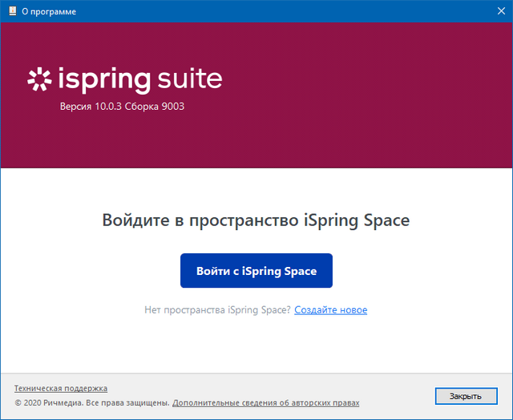This screenshot has width=513, height=420.
Task: Click the small app icon in title bar
Action: click(10, 11)
